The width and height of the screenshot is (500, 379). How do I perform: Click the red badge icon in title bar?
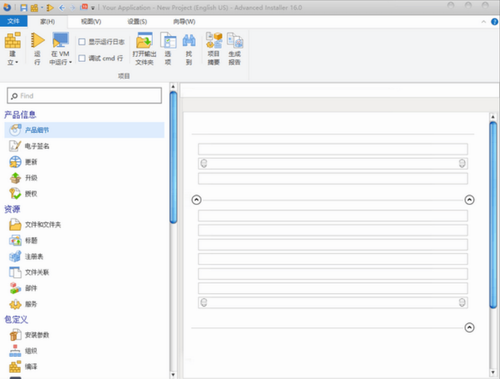[x=84, y=7]
